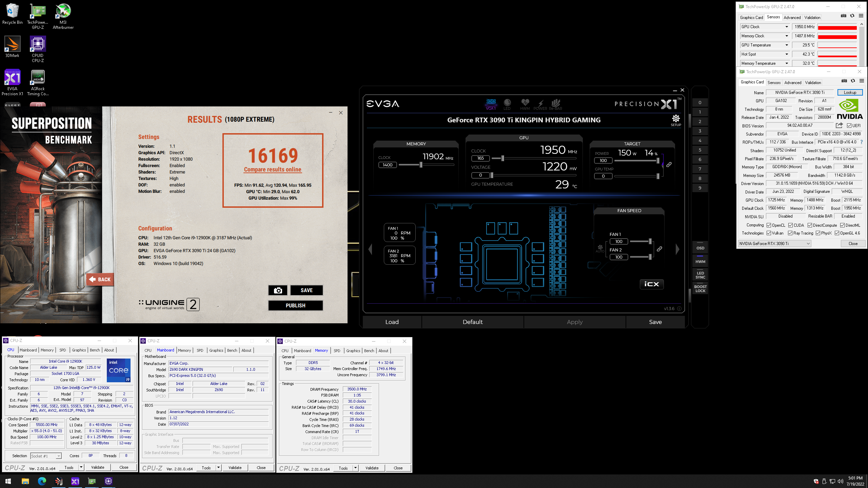Open the HWM heart monitor icon

525,104
